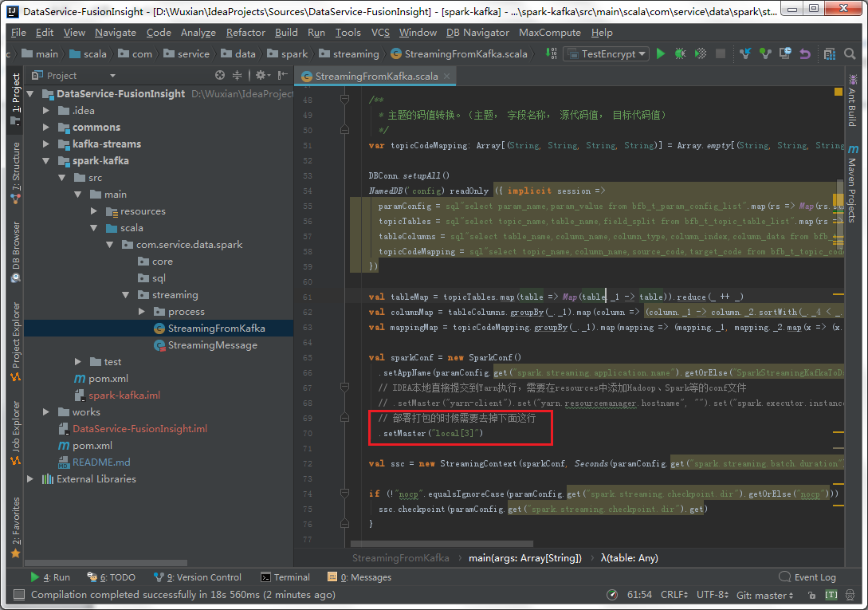Open Project Structure icon in toolbar
The image size is (868, 610).
click(x=829, y=53)
